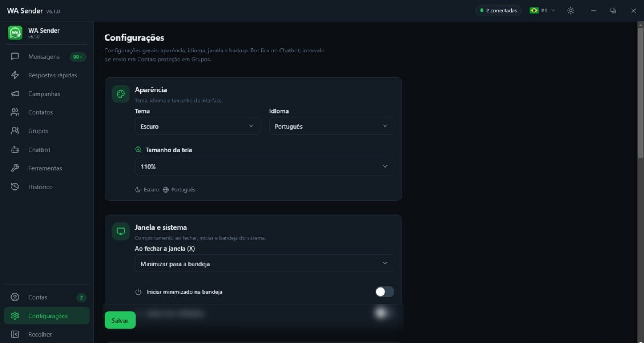Expand Ao fechar a janela dropdown
The width and height of the screenshot is (644, 343).
[264, 264]
